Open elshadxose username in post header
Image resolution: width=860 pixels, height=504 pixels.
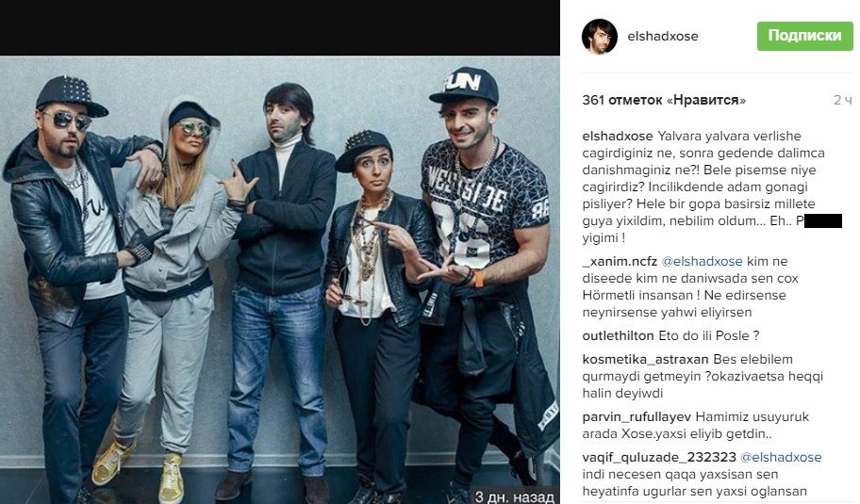663,36
